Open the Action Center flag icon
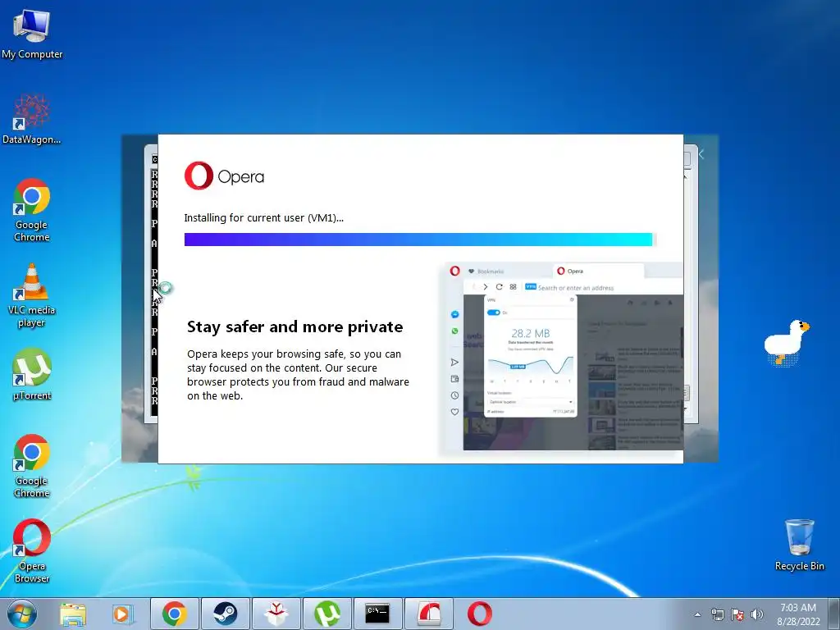Viewport: 840px width, 630px height. click(x=737, y=614)
